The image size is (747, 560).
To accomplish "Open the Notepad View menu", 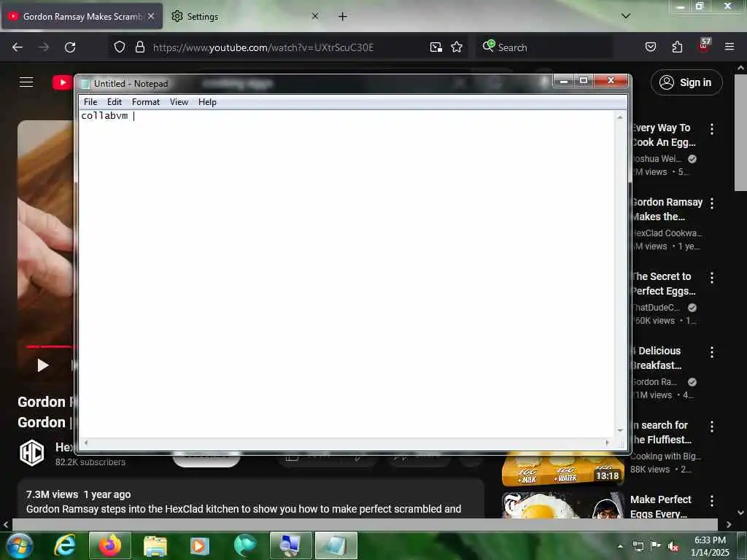I will 179,102.
